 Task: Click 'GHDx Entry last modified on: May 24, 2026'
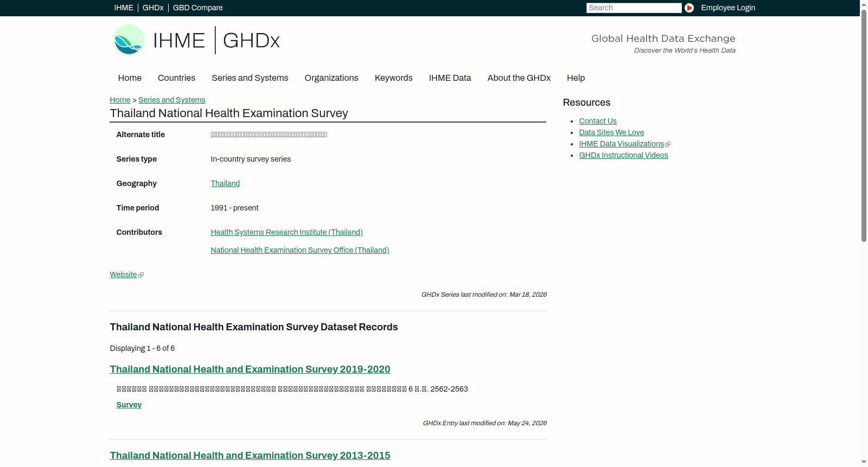(x=484, y=423)
